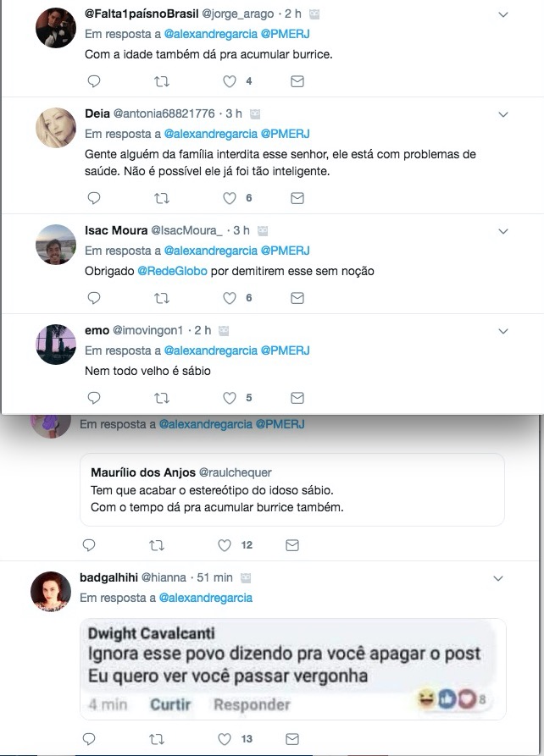Like emo's tweet with 5 likes

229,398
